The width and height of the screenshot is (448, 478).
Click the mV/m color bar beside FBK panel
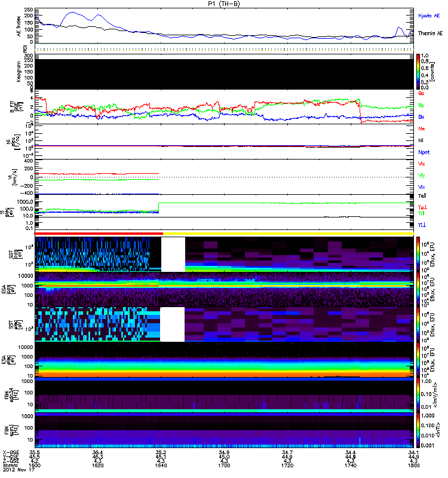coord(418,395)
